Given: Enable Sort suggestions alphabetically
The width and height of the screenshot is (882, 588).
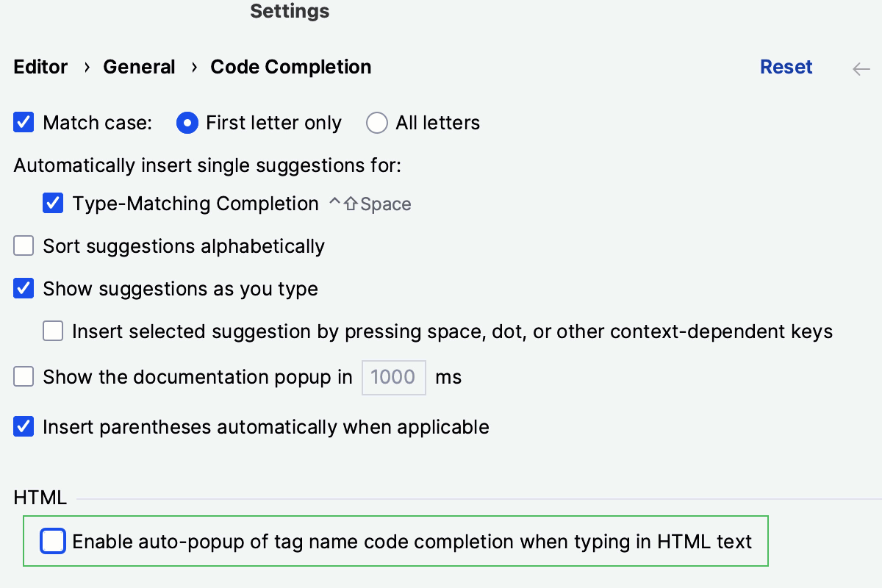Looking at the screenshot, I should (x=23, y=245).
